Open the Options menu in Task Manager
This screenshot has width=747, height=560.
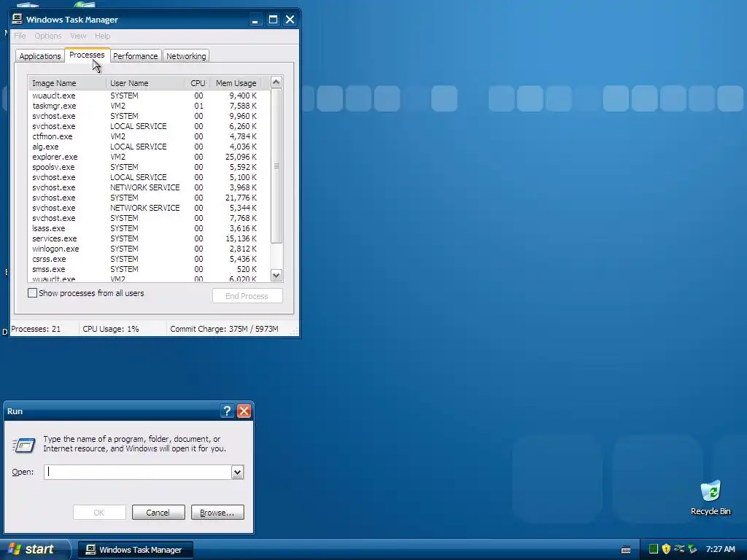47,36
